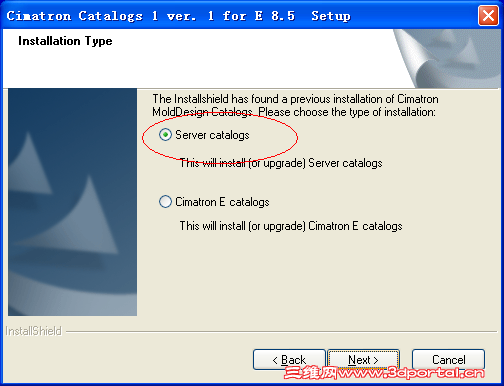Go to the previous step with Back

point(289,360)
